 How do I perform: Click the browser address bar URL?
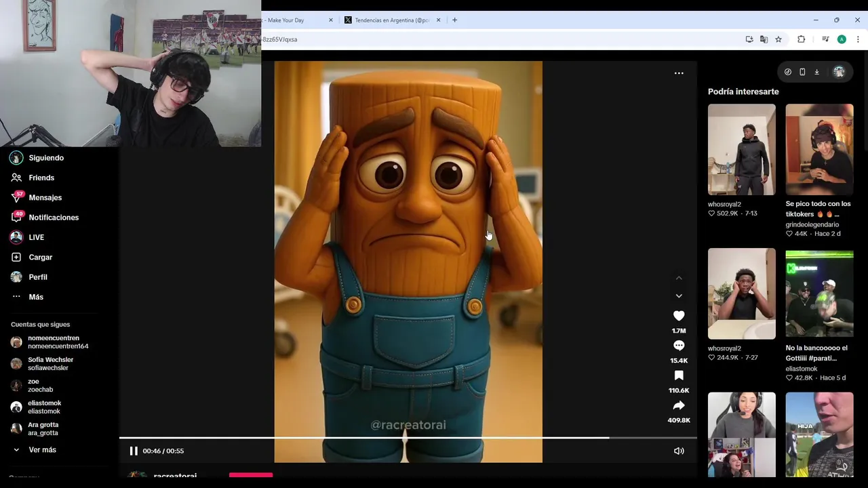tap(279, 39)
